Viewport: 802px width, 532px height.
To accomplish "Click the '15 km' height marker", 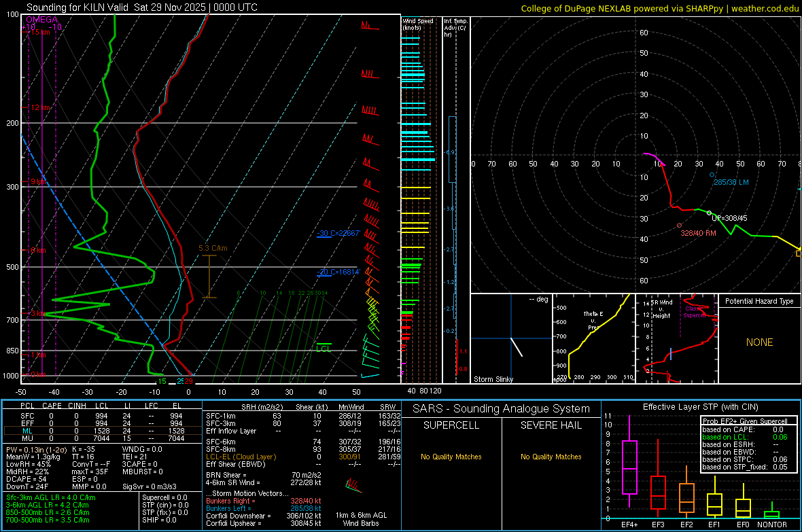I will [x=40, y=32].
